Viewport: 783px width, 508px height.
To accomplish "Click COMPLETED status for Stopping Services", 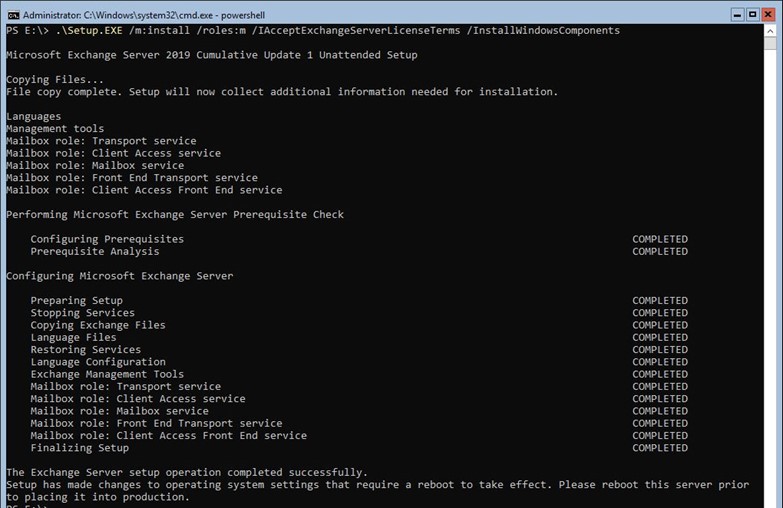I will (660, 313).
